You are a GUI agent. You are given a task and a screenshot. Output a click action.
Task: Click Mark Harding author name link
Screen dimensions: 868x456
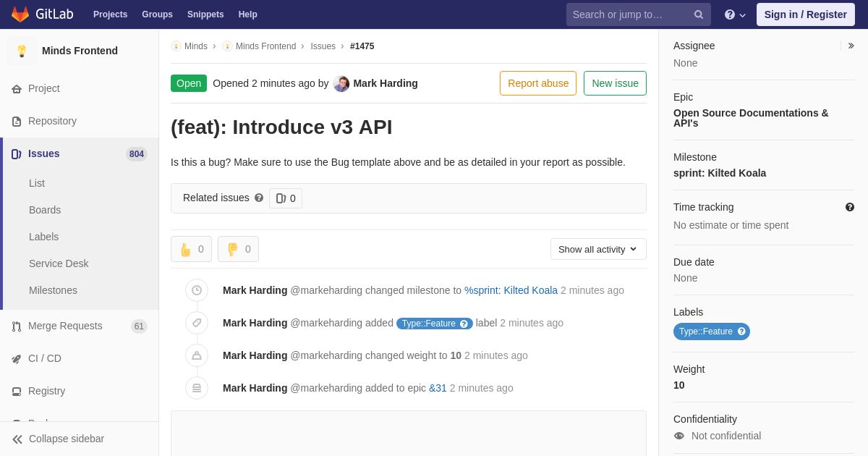386,83
